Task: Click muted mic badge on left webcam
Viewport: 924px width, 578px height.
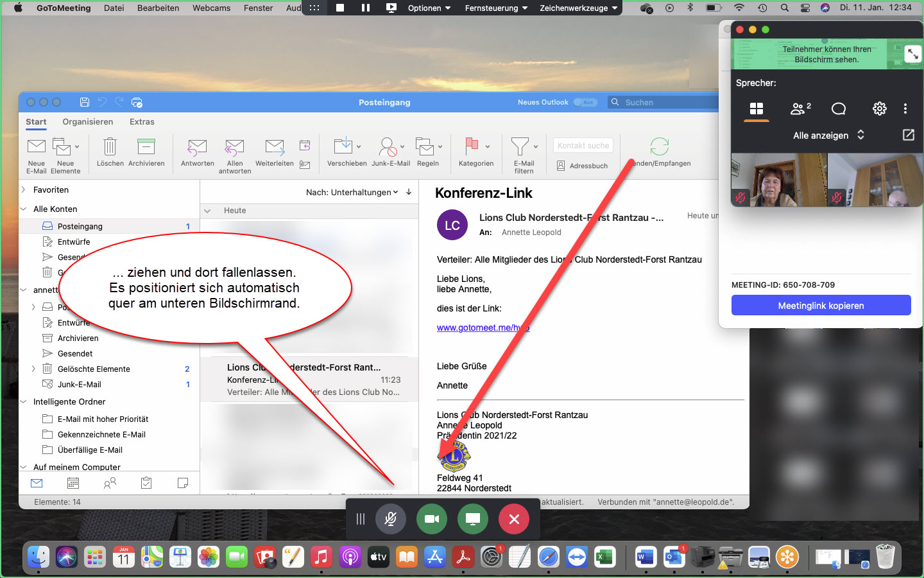Action: pyautogui.click(x=740, y=198)
